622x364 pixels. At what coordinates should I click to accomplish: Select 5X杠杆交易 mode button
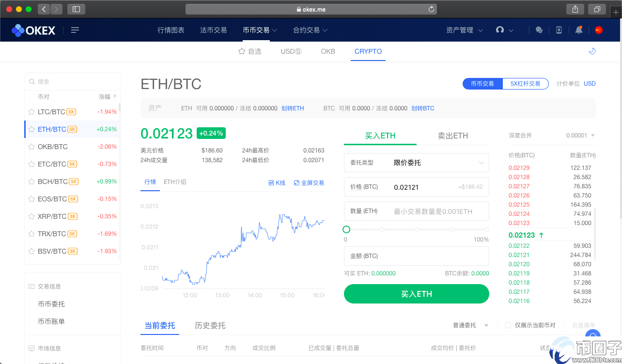tap(525, 84)
